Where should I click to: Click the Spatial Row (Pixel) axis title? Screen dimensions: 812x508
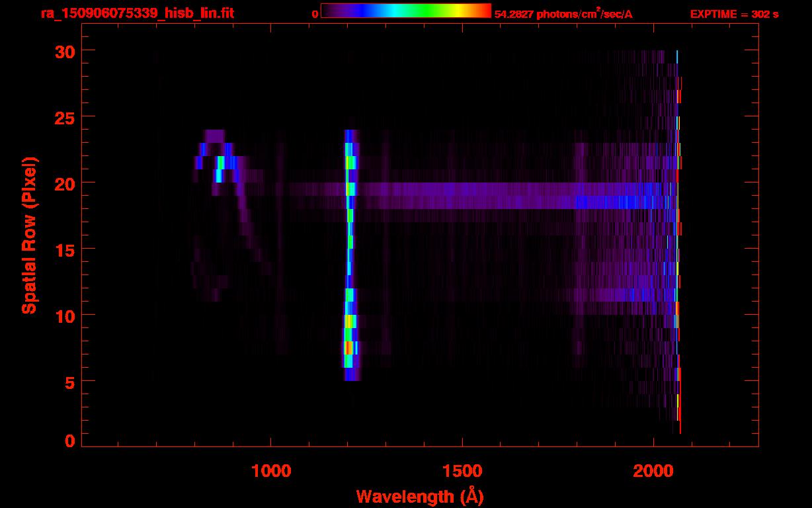(x=30, y=235)
